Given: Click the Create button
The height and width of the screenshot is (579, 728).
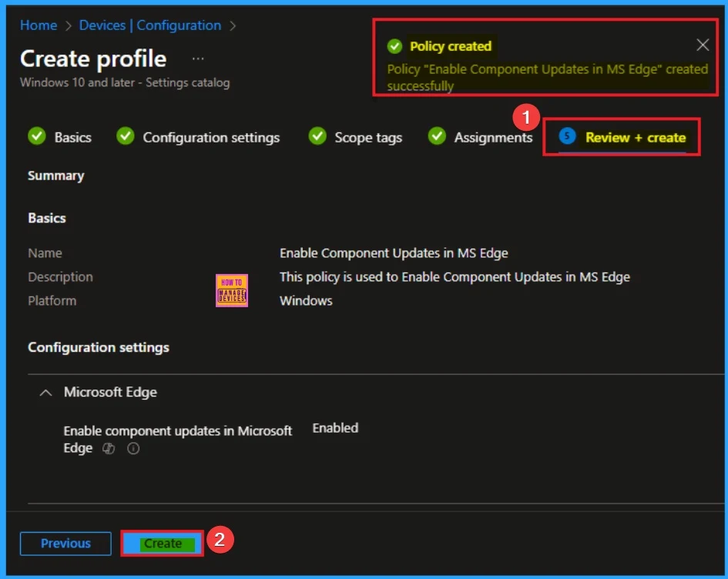Looking at the screenshot, I should (163, 544).
